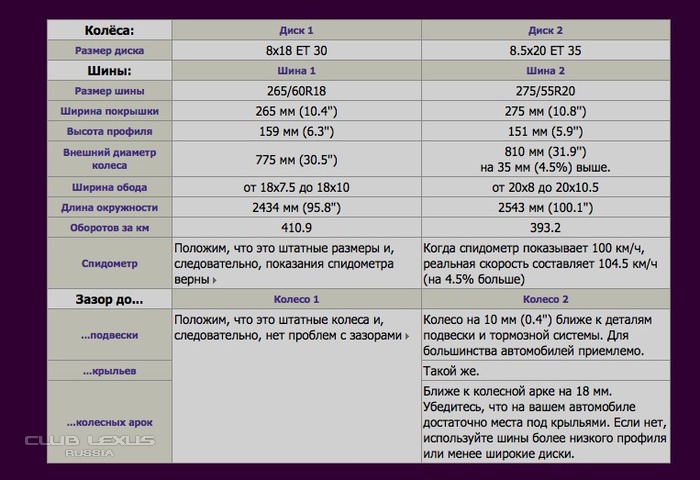Click the 'Колёса:' section heading
Image resolution: width=700 pixels, height=480 pixels.
pyautogui.click(x=109, y=30)
